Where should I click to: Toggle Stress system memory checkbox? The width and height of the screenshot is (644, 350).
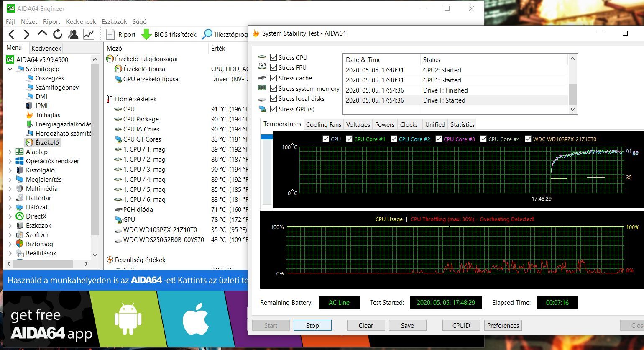coord(273,88)
